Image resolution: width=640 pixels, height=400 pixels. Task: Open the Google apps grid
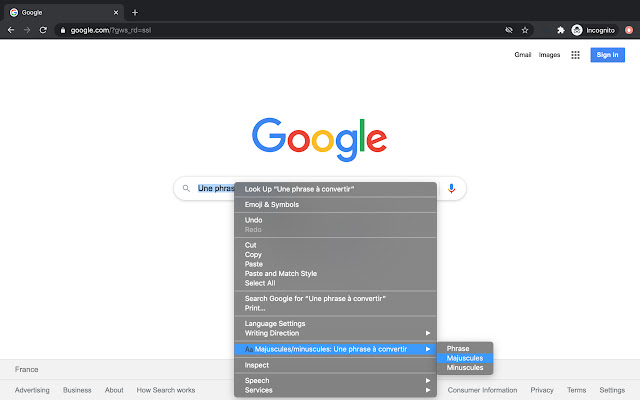(x=575, y=55)
